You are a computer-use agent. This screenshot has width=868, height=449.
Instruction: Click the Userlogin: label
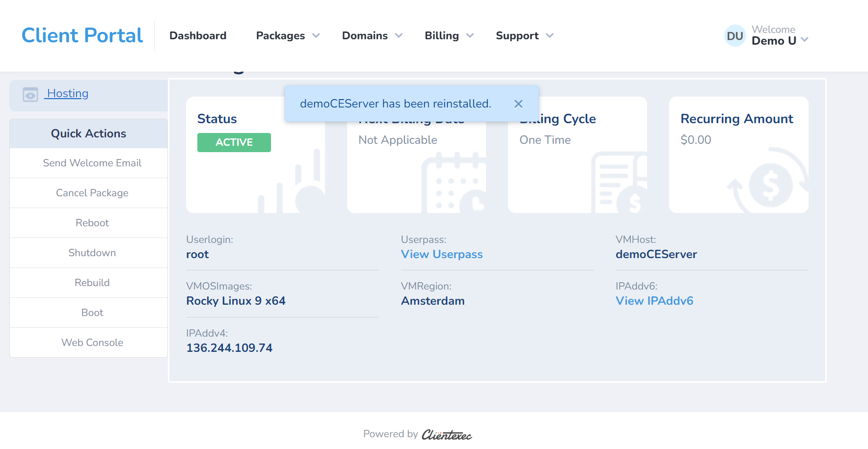210,239
